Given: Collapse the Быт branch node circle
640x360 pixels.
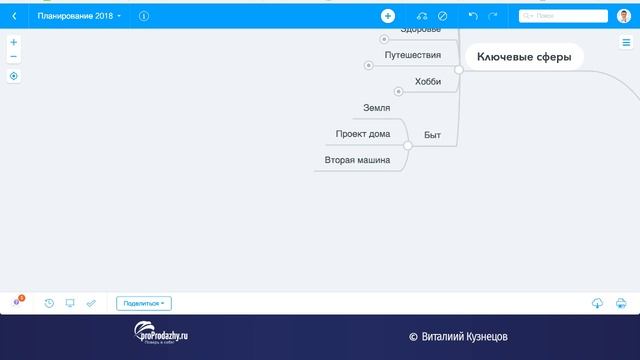Looking at the screenshot, I should 407,145.
